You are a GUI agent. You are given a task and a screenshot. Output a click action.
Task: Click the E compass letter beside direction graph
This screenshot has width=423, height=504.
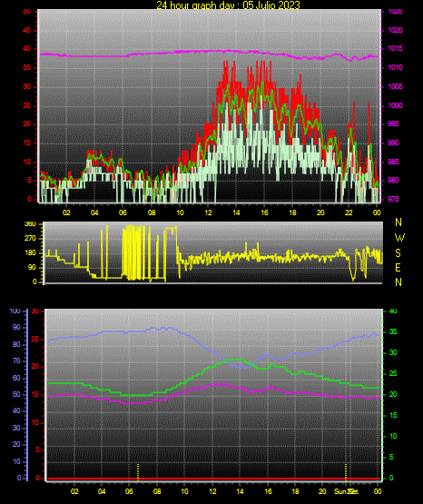point(398,268)
